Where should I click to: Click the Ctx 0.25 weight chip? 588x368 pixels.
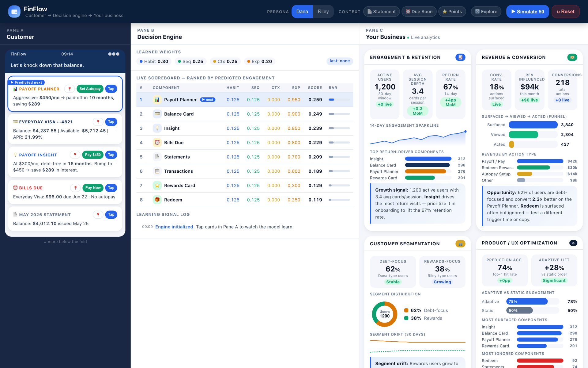[225, 61]
